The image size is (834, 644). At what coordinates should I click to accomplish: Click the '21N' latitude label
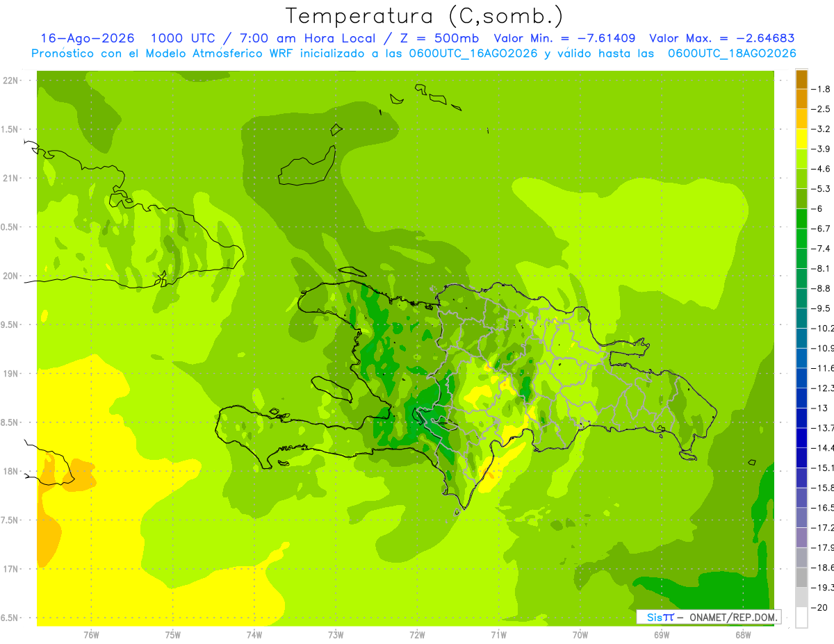coord(10,179)
